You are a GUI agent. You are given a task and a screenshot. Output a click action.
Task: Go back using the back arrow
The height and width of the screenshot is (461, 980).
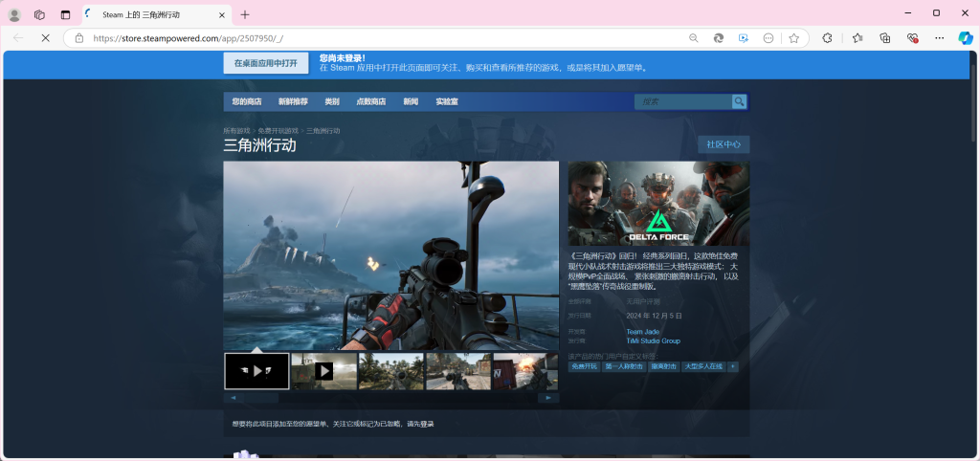click(18, 38)
